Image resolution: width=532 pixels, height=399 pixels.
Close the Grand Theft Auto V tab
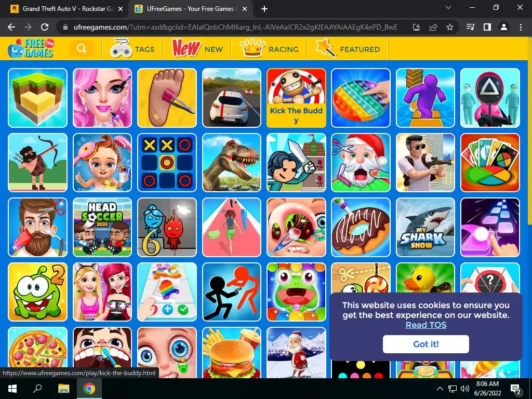pyautogui.click(x=121, y=9)
